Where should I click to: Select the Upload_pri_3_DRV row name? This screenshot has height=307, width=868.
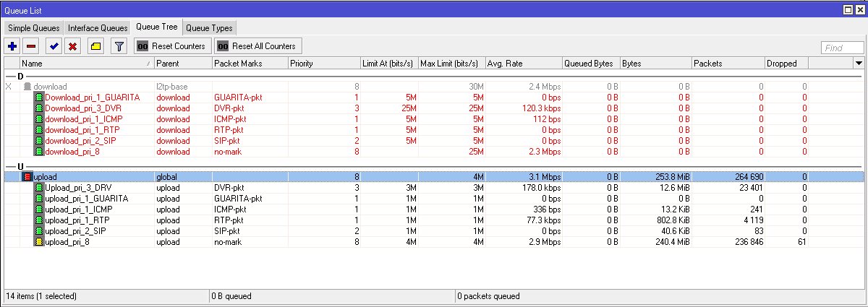coord(77,188)
